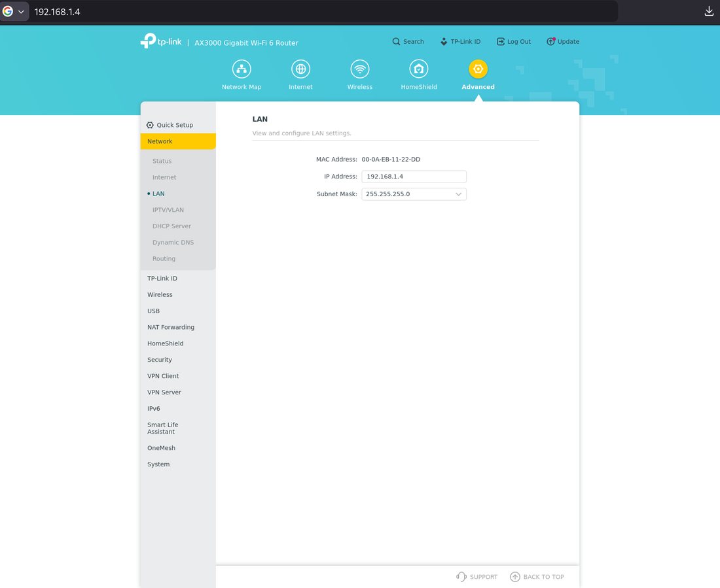Click the TP-Link ID icon
Image resolution: width=720 pixels, height=588 pixels.
pyautogui.click(x=444, y=41)
